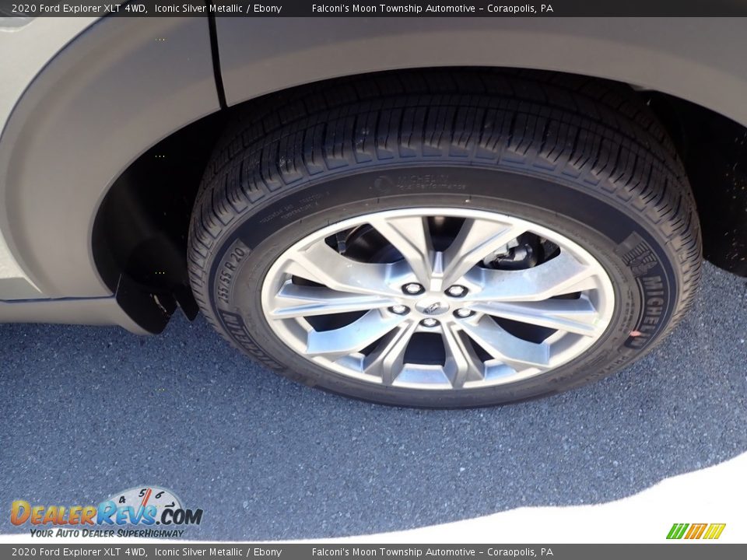Click the tire tread at the top
The height and width of the screenshot is (560, 747).
[x=444, y=124]
